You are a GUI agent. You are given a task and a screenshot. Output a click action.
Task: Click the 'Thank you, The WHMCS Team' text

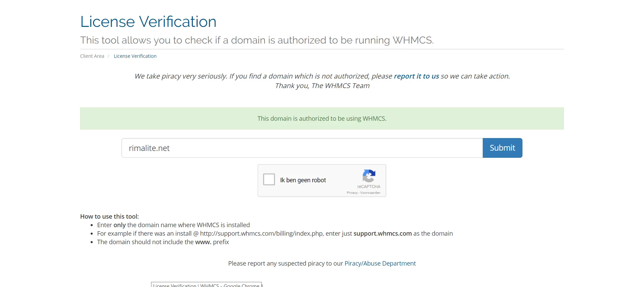pyautogui.click(x=322, y=86)
